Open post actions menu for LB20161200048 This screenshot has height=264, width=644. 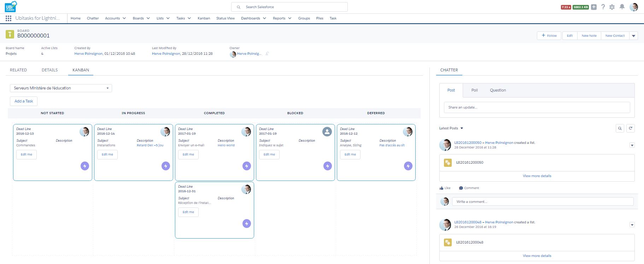click(x=632, y=225)
